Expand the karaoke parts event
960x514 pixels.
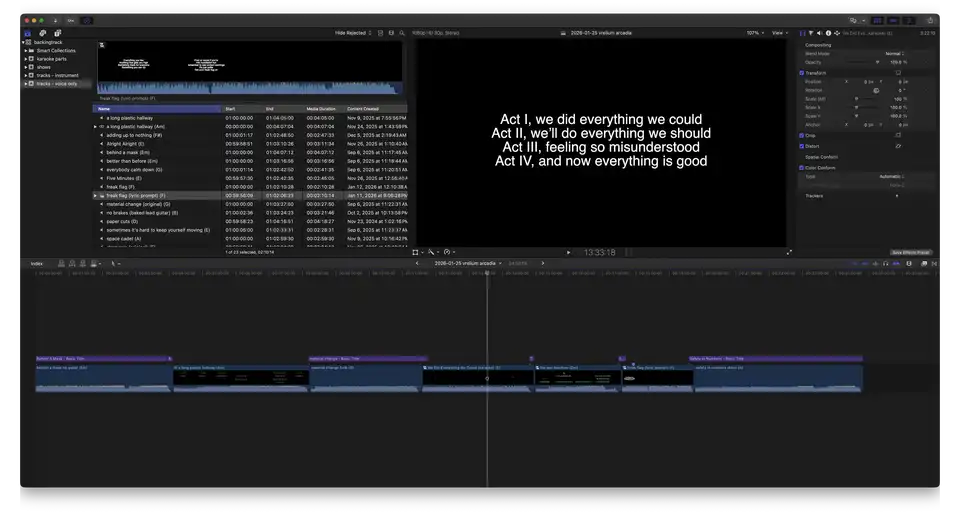[26, 59]
